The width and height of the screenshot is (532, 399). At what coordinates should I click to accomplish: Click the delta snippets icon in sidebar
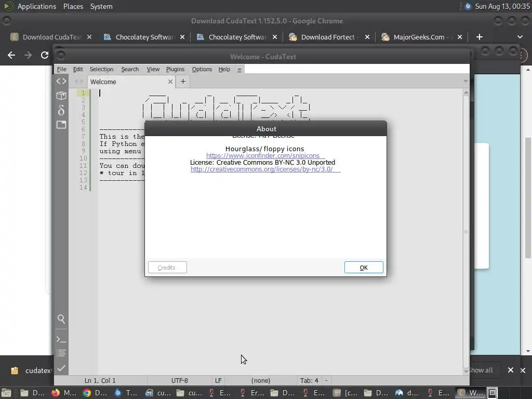pos(61,110)
